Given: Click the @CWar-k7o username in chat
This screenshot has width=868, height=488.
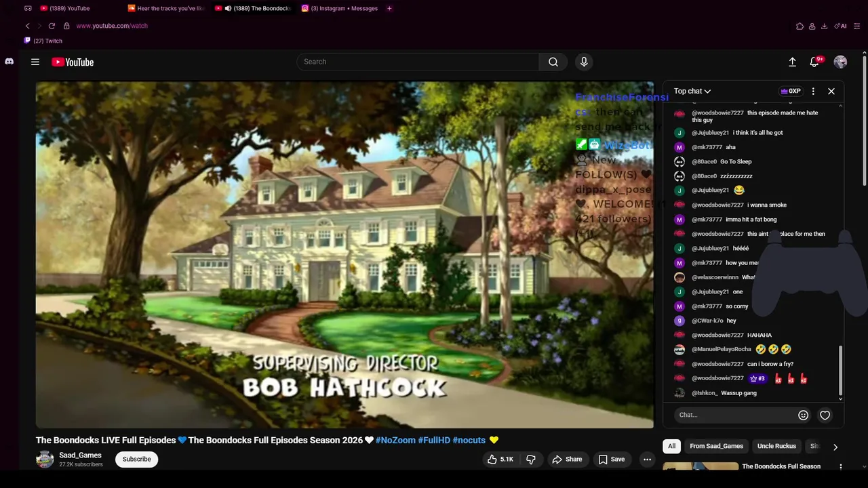Looking at the screenshot, I should (707, 321).
